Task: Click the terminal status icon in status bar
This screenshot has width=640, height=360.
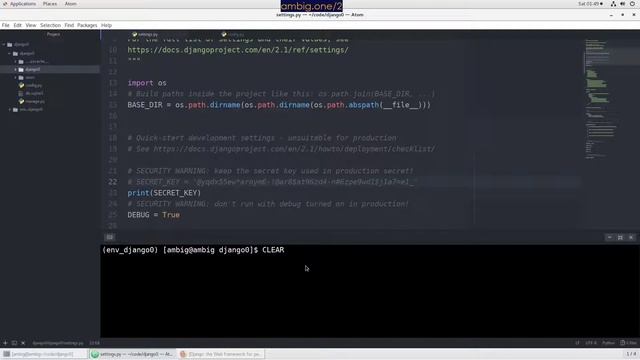Action: [14, 343]
